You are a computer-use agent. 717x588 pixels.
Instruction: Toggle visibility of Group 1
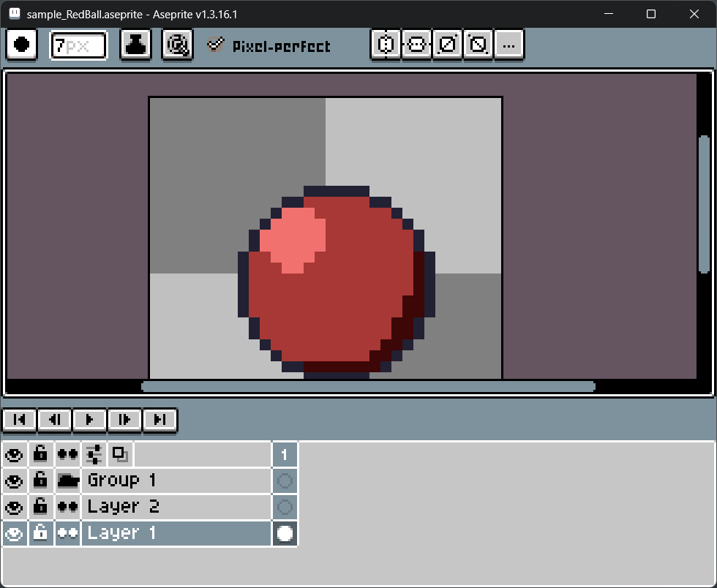click(14, 480)
